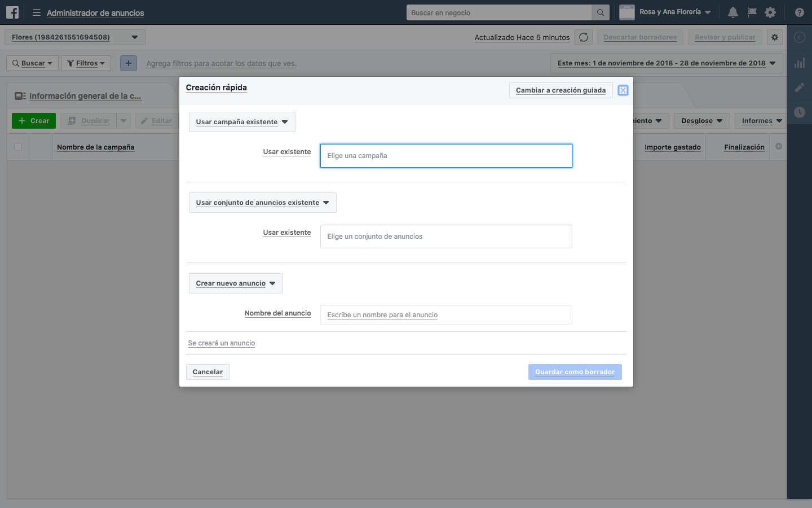
Task: Focus the Elige un conjunto de anuncios field
Action: point(446,237)
